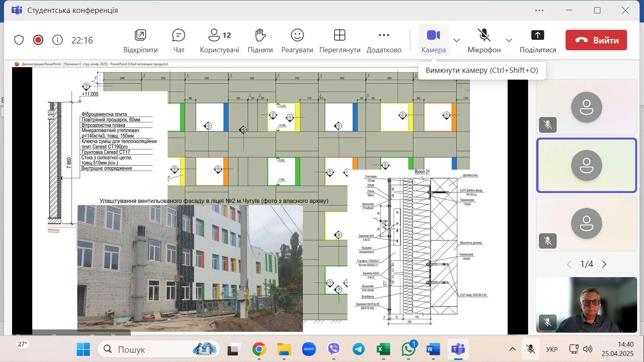Leave meeting with Вийти button

(x=596, y=40)
